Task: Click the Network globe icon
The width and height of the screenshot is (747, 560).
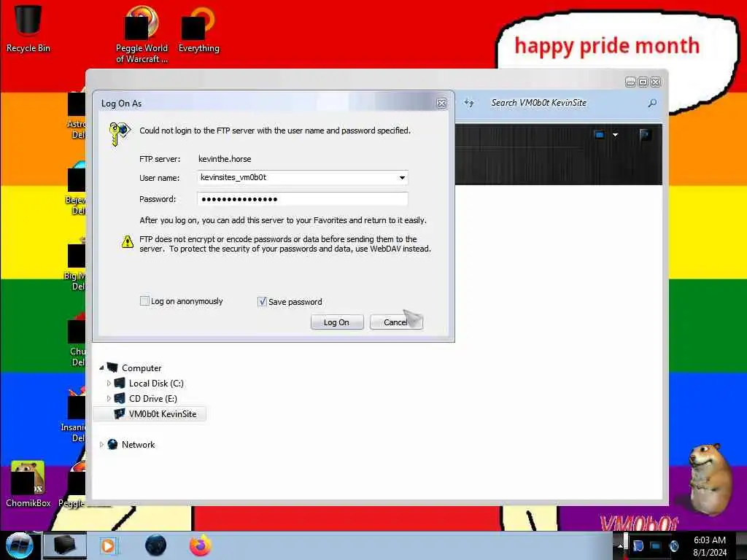Action: coord(112,444)
